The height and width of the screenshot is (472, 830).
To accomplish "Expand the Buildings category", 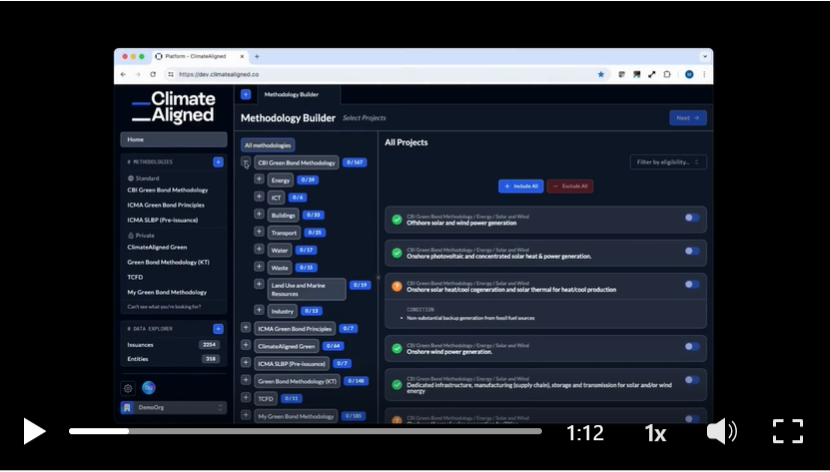I will click(259, 214).
